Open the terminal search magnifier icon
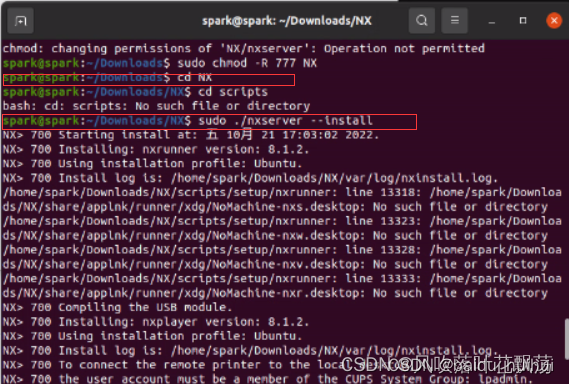 pyautogui.click(x=422, y=20)
